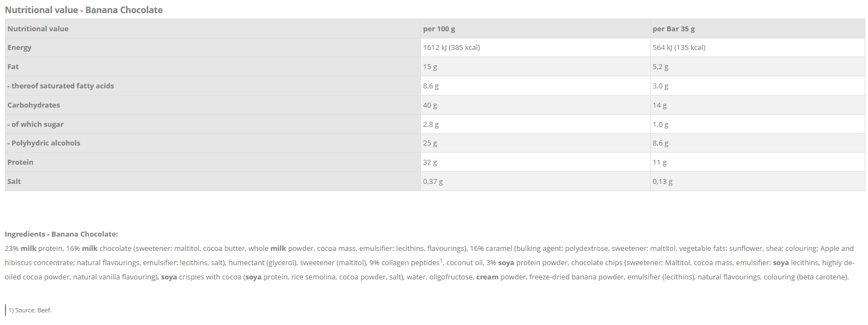Click the Salt row label
This screenshot has height=325, width=868.
point(14,182)
